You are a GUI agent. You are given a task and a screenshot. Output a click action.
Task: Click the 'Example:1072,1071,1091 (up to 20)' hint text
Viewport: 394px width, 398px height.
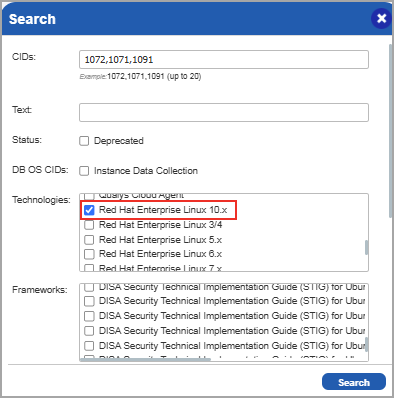(140, 76)
